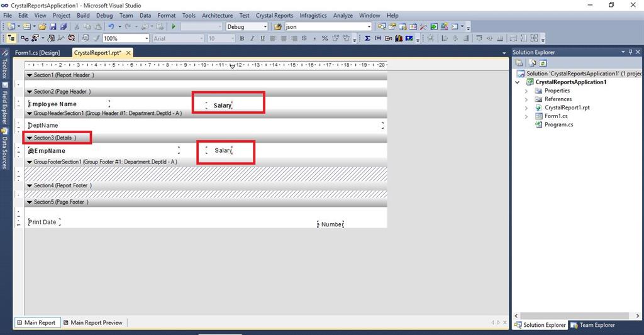Screen dimensions: 644x335
Task: Click the Undo arrow icon
Action: click(111, 26)
